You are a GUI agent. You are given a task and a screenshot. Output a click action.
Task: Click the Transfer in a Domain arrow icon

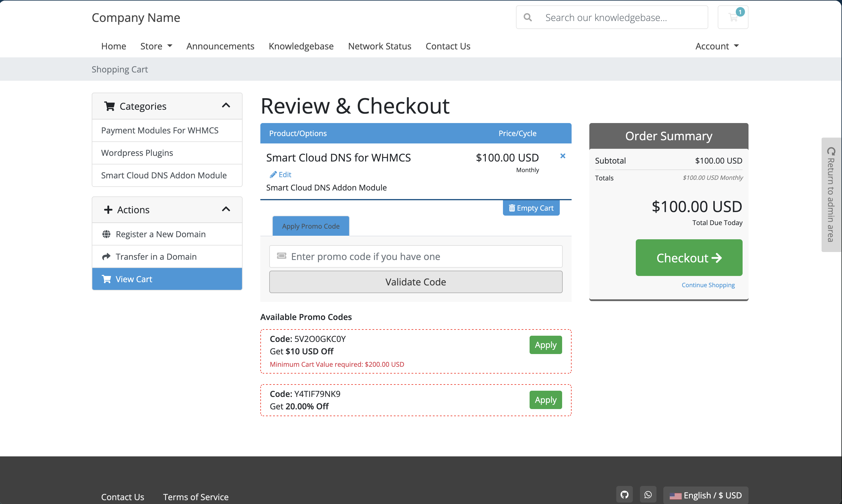point(106,256)
